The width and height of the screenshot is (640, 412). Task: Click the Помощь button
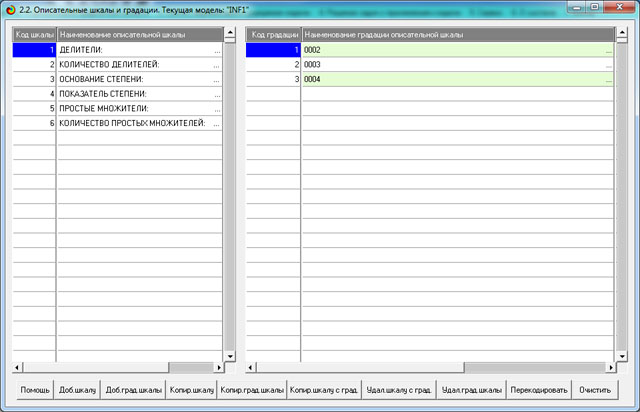point(35,388)
